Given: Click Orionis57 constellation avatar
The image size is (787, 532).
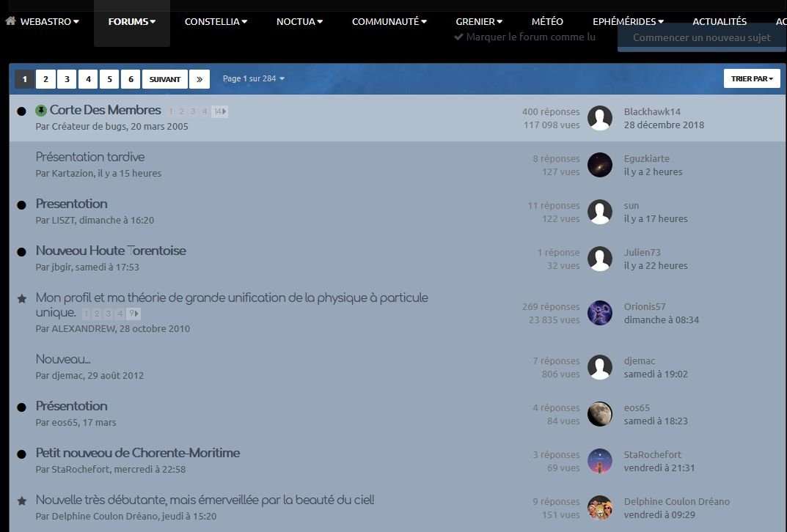Looking at the screenshot, I should [x=600, y=313].
